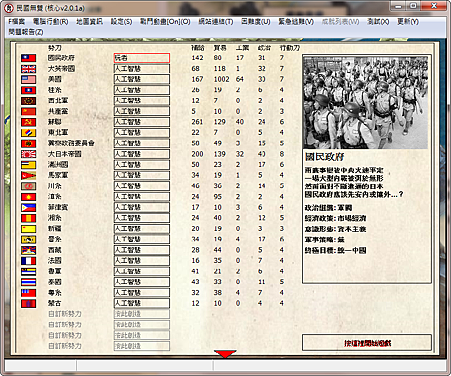This screenshot has width=451, height=376.
Task: Click the 魯軍 striped flag
Action: [x=28, y=271]
